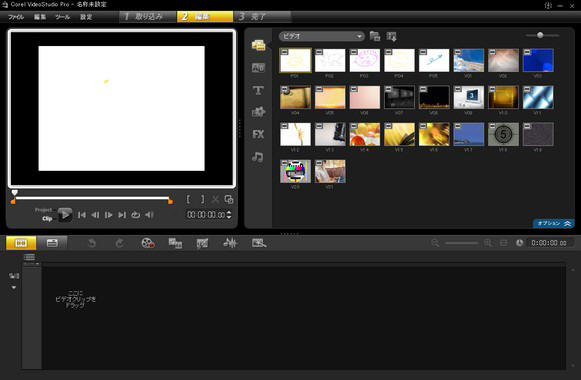Click the split clip scissors icon
581x380 pixels.
pos(215,200)
